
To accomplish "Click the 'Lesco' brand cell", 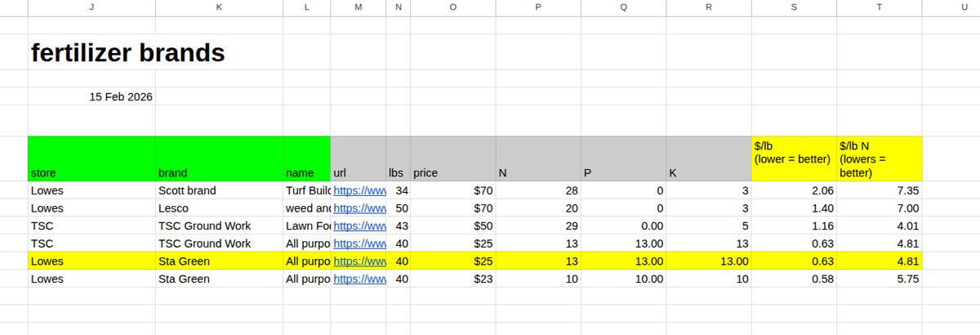I will (219, 208).
